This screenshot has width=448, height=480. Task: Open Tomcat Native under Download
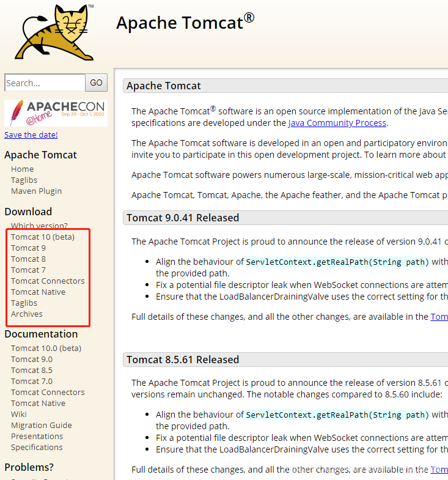39,292
